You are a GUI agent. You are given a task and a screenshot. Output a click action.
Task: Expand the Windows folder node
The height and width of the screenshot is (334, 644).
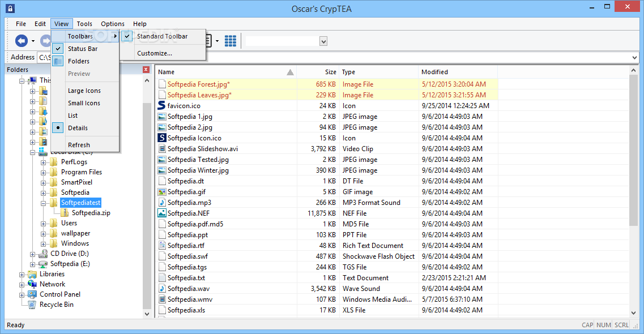43,243
